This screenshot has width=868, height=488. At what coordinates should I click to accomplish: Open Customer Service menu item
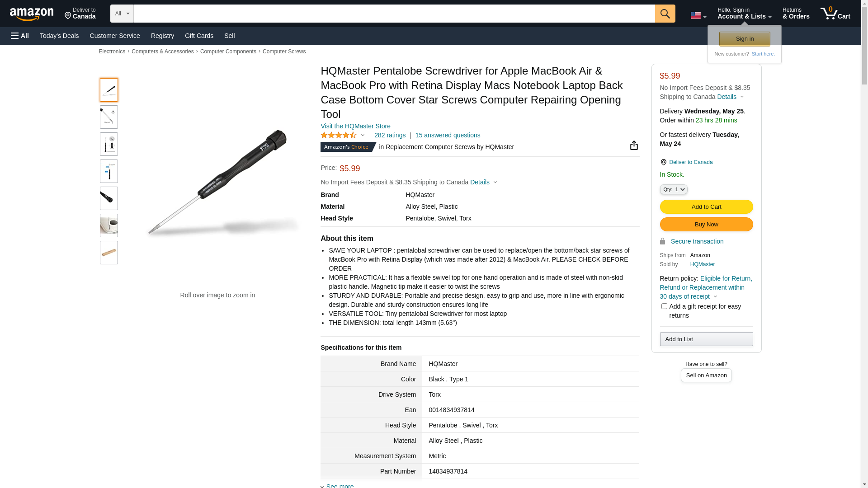(115, 36)
